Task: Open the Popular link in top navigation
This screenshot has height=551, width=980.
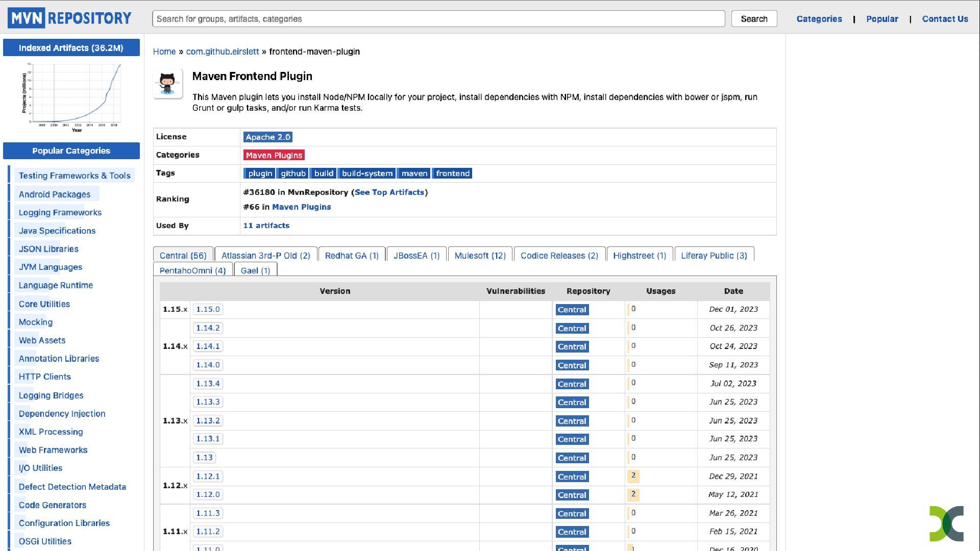Action: (x=882, y=19)
